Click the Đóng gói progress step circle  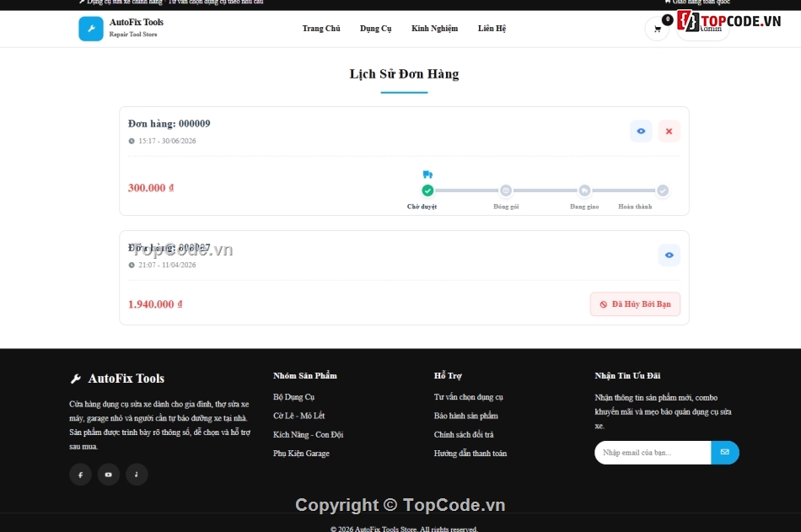[x=506, y=191]
